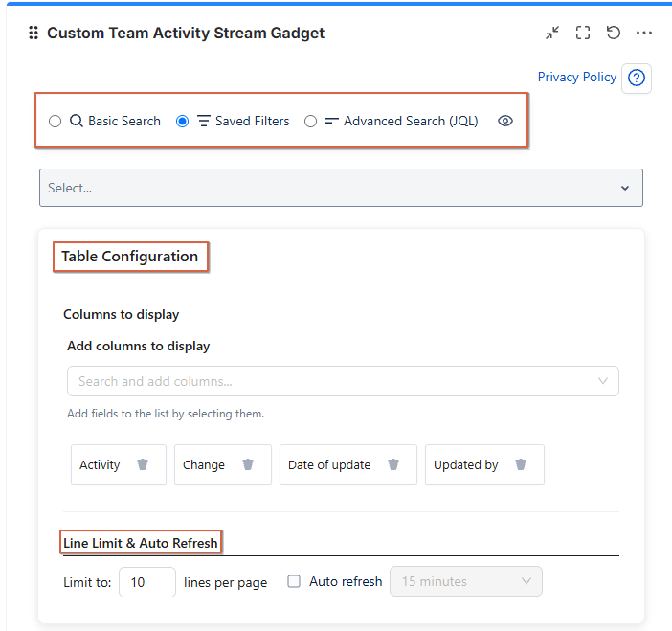
Task: Open the gadget more options menu
Action: tap(643, 33)
